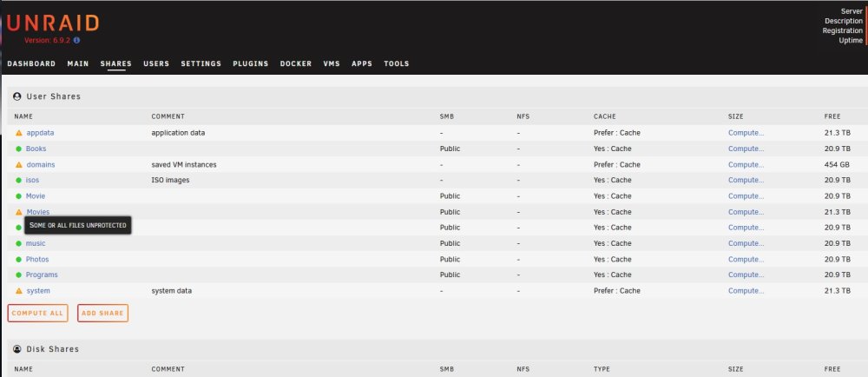Click the CACHE column header in User Shares
868x377 pixels.
point(604,116)
